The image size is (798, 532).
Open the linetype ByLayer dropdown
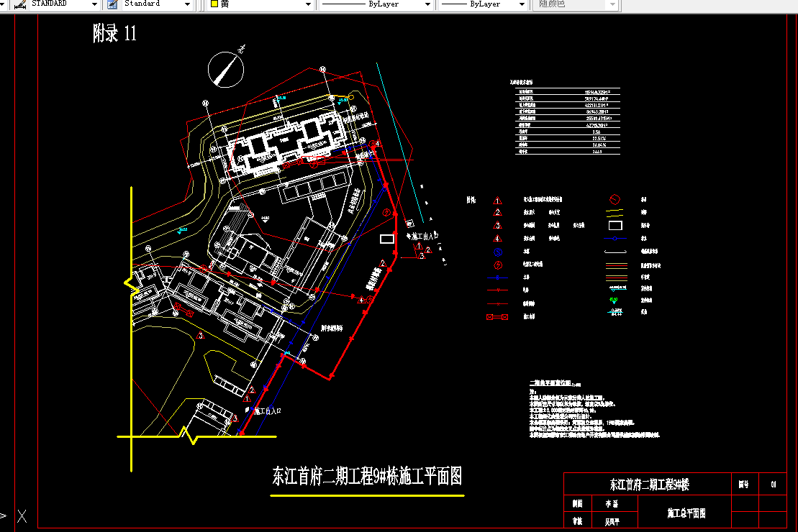429,4
